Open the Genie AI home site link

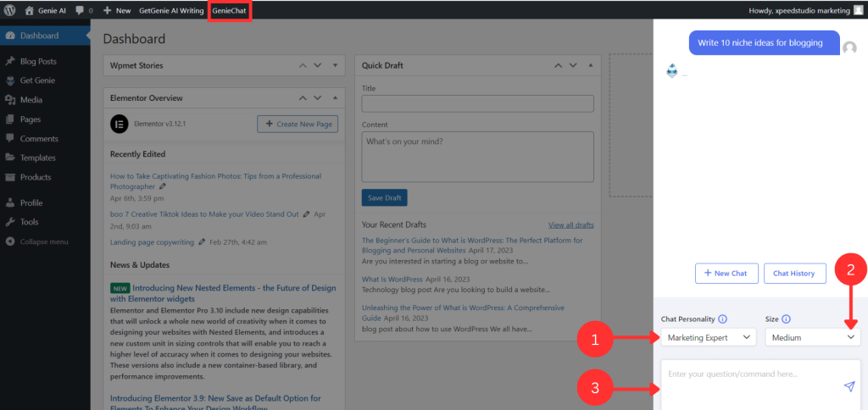[46, 10]
